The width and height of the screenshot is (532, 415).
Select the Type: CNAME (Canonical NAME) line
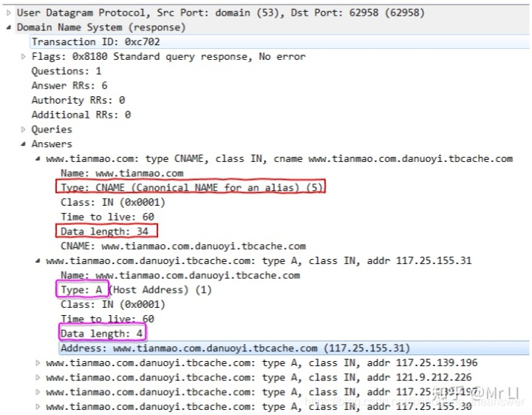(191, 188)
